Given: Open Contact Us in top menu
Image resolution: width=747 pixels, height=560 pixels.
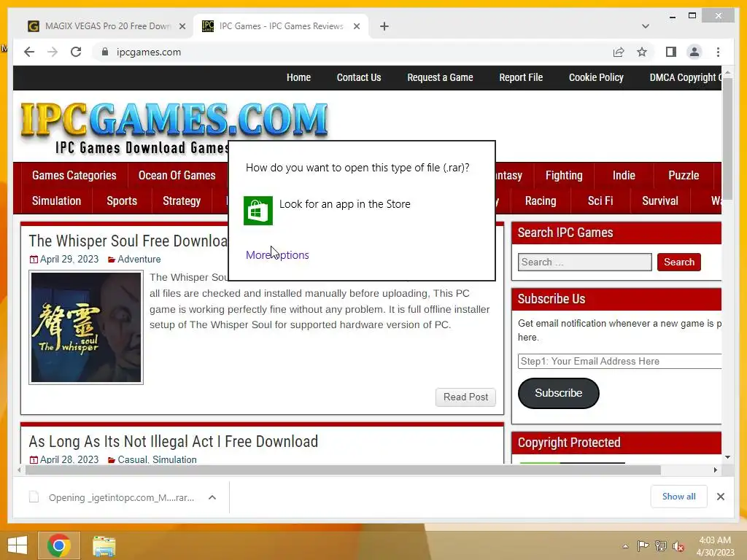Looking at the screenshot, I should [359, 77].
